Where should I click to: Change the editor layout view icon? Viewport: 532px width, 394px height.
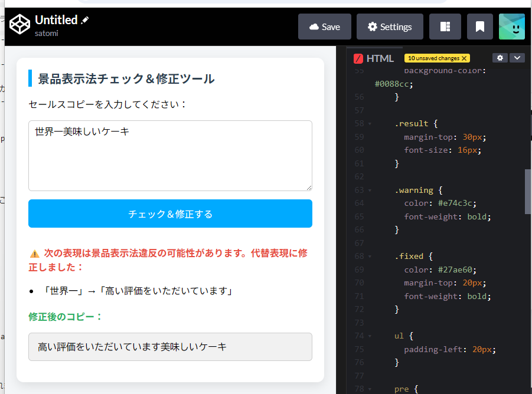click(445, 27)
